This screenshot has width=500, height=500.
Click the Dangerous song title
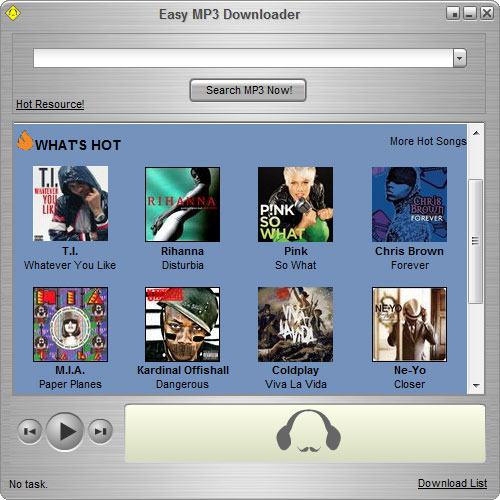pyautogui.click(x=182, y=384)
